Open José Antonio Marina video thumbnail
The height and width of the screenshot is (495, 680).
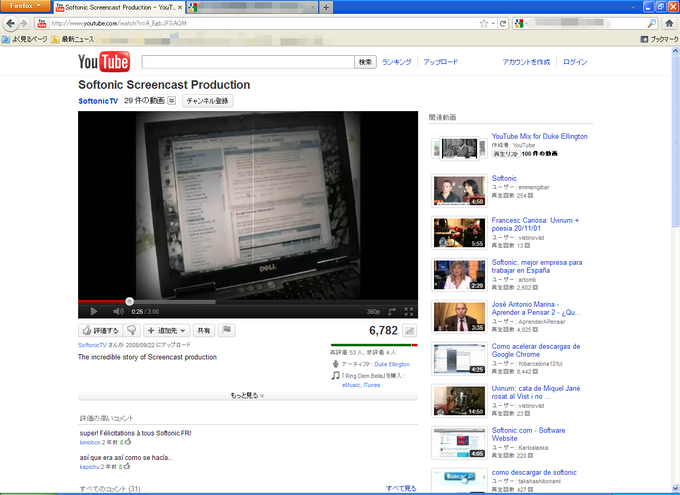click(459, 317)
